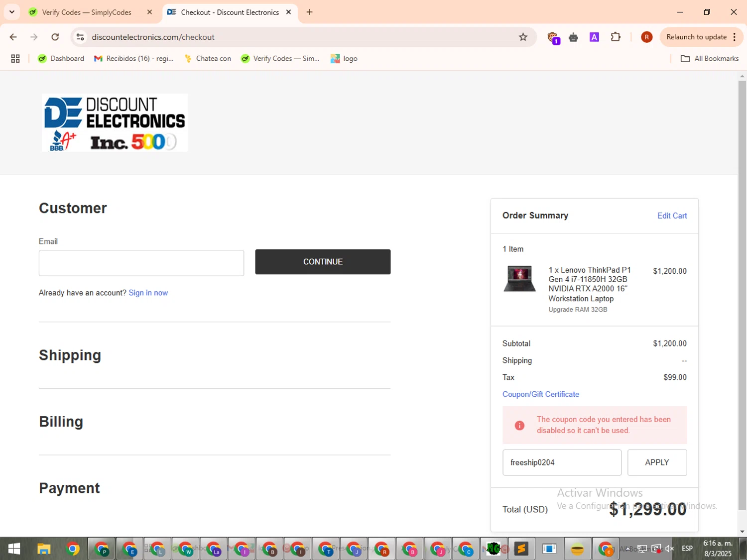Click the CONTINUE button
The image size is (747, 560).
coord(323,262)
